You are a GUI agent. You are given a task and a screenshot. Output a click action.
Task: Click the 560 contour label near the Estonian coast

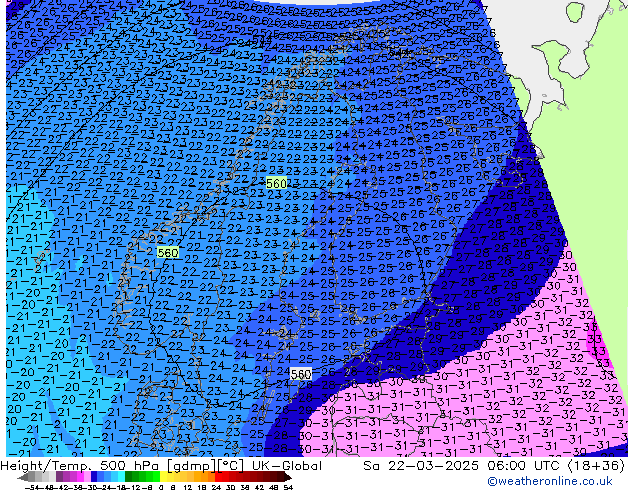[x=301, y=374]
